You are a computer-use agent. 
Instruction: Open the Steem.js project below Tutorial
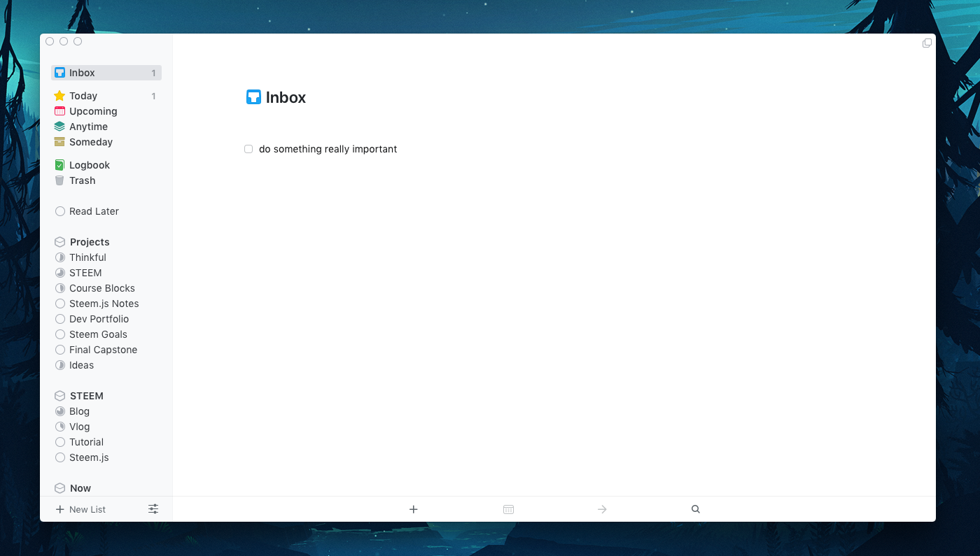click(106, 457)
